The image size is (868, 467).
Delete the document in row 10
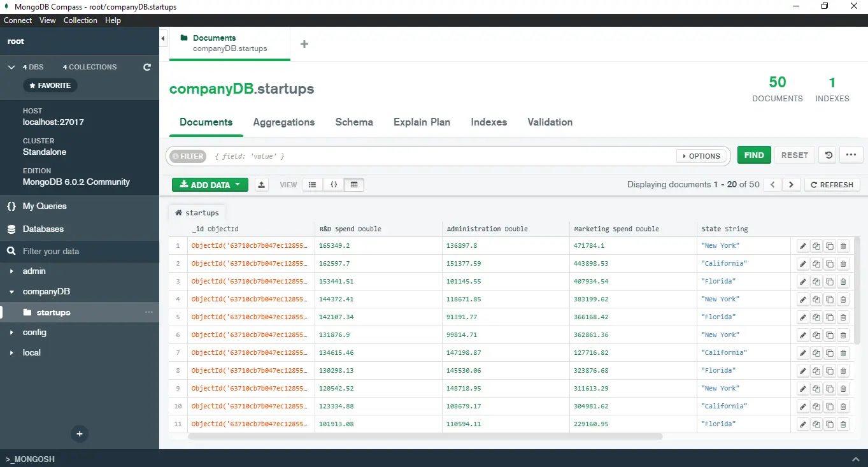tap(843, 406)
